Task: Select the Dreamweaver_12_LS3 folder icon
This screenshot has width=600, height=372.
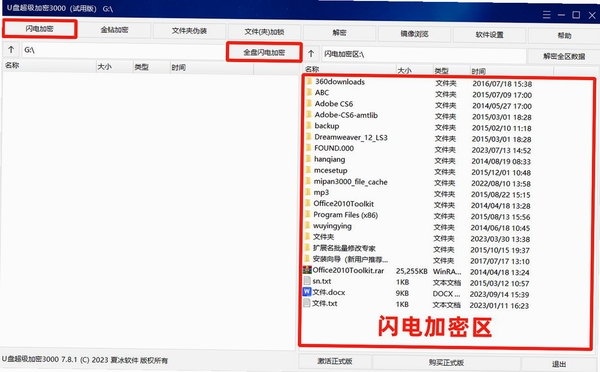Action: coord(309,137)
